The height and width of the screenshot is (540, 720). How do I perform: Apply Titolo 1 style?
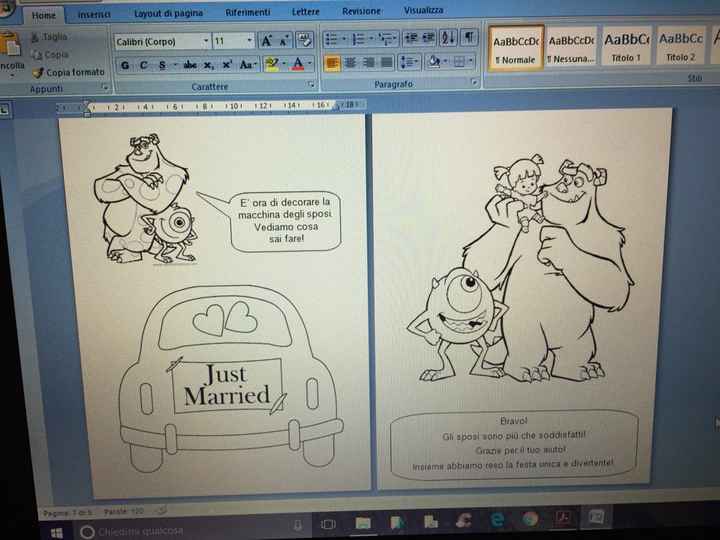tap(626, 46)
